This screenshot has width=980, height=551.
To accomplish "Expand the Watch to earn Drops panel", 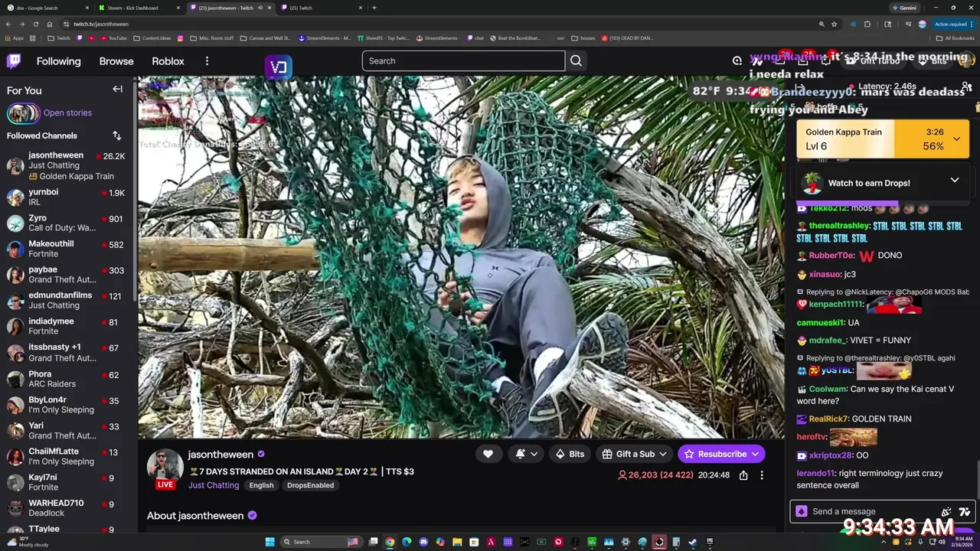I will (955, 180).
